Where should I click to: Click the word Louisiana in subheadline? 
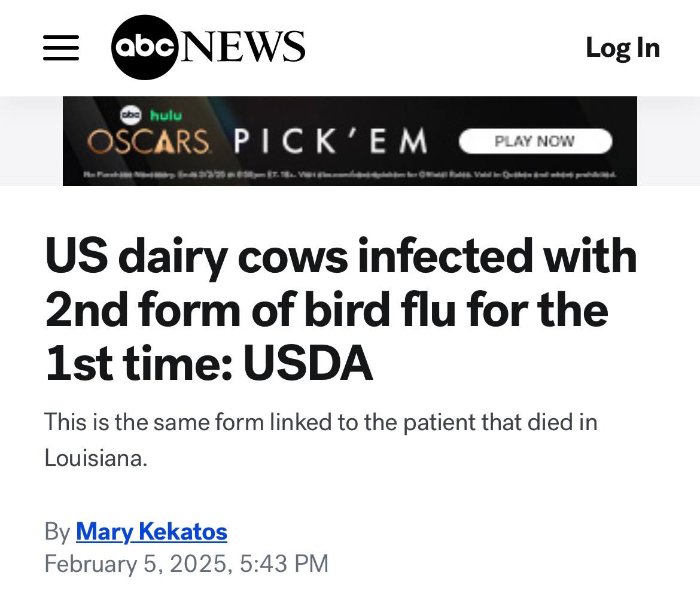click(96, 458)
